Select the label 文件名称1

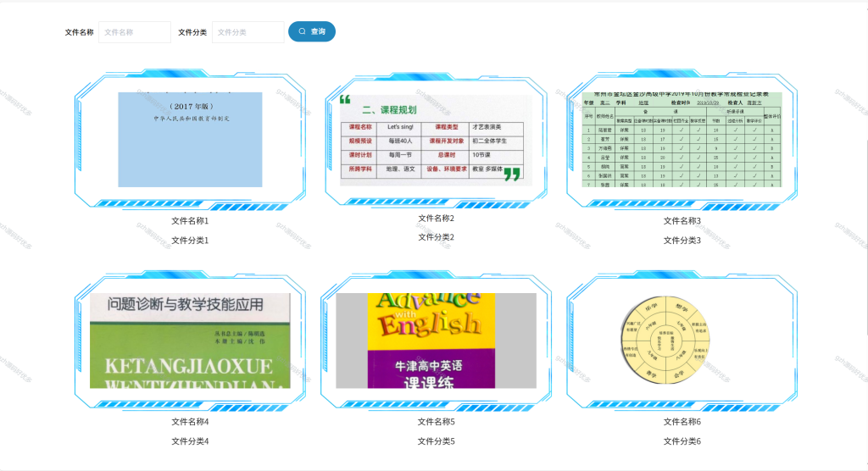tap(190, 221)
